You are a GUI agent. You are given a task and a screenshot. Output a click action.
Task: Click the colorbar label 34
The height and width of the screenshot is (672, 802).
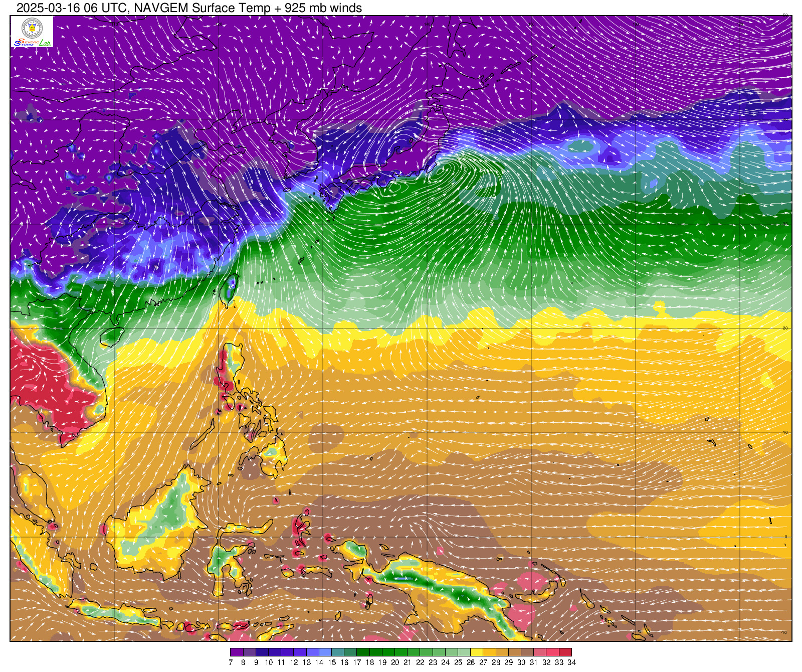click(571, 662)
